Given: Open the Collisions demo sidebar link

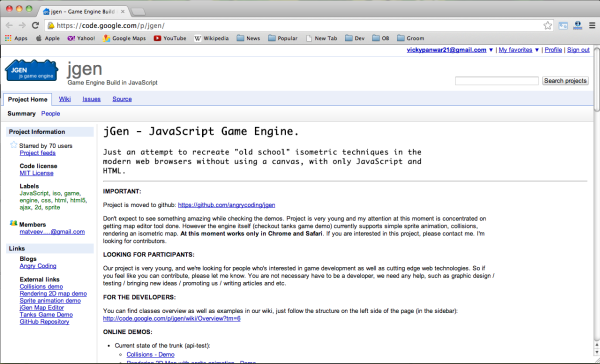Looking at the screenshot, I should [x=41, y=286].
